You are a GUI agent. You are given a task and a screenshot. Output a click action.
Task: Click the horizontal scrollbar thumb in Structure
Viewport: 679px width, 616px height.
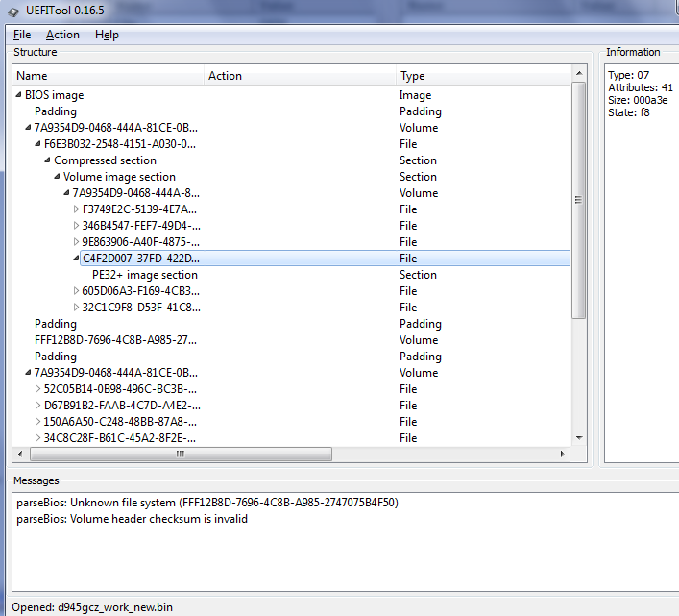tap(181, 454)
